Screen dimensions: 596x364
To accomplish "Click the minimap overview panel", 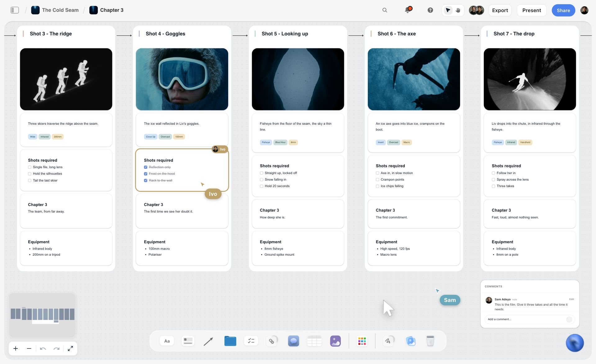I will (x=42, y=315).
